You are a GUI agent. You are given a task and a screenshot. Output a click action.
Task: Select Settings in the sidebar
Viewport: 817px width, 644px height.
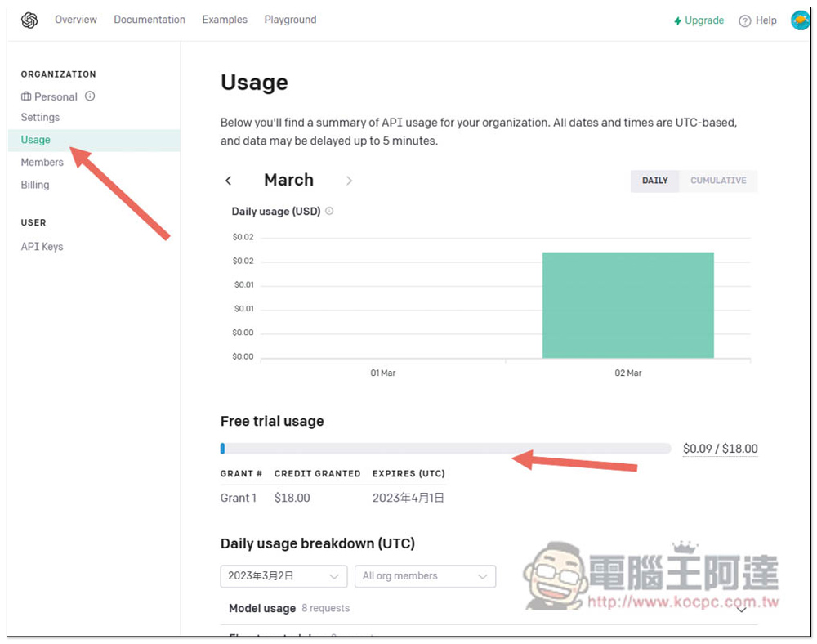click(x=40, y=117)
